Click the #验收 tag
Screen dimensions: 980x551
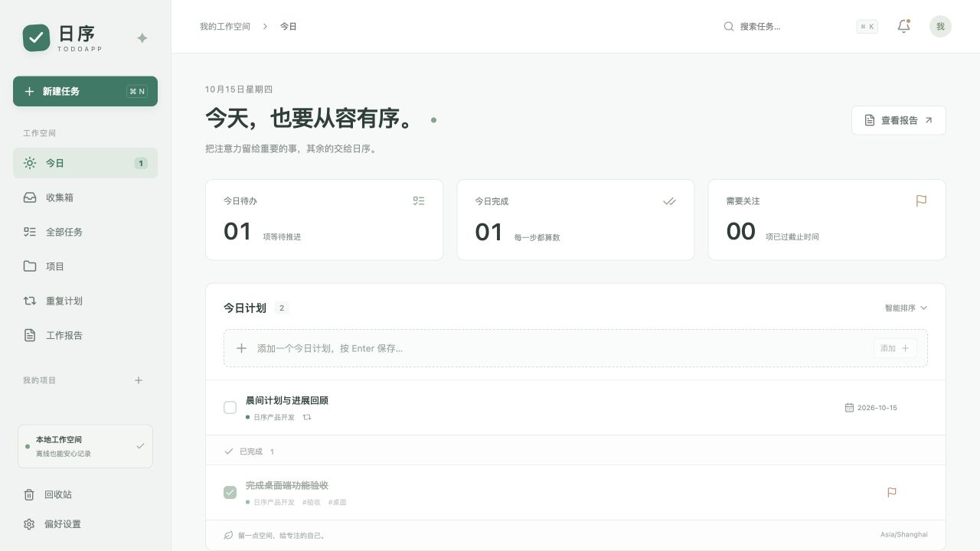312,502
